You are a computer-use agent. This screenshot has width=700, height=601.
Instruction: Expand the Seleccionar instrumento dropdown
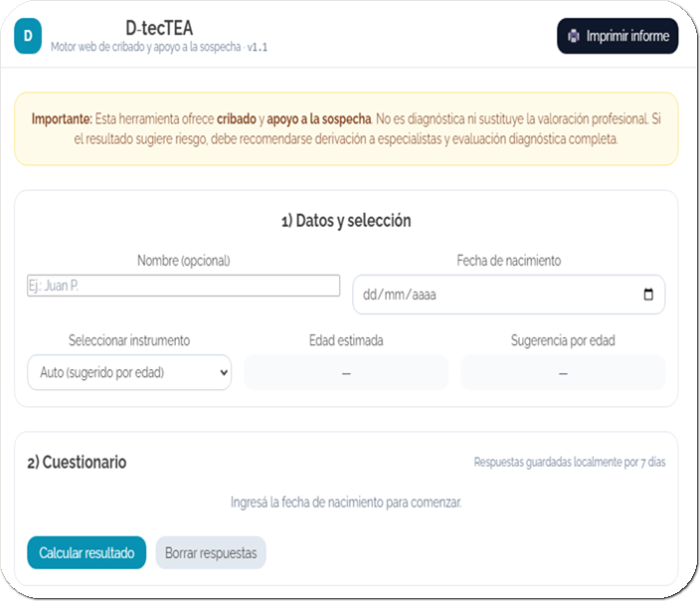129,373
